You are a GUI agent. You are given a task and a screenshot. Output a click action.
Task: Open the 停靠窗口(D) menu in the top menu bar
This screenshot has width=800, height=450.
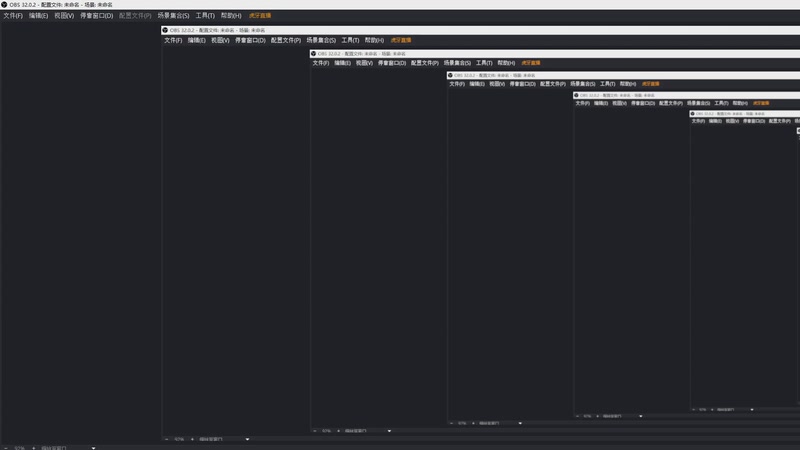point(96,16)
